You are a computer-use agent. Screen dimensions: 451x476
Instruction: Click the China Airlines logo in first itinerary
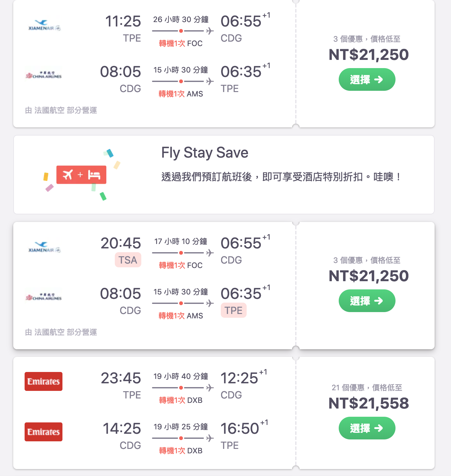coord(44,75)
